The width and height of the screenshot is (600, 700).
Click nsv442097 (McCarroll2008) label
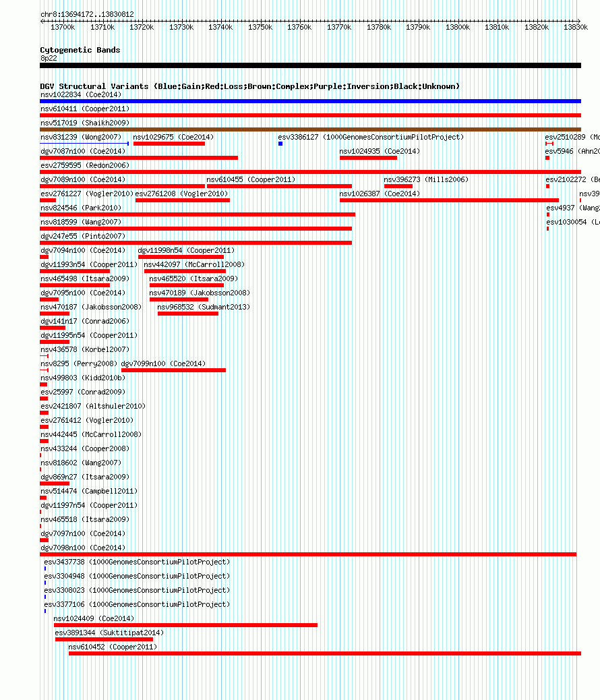click(x=194, y=265)
